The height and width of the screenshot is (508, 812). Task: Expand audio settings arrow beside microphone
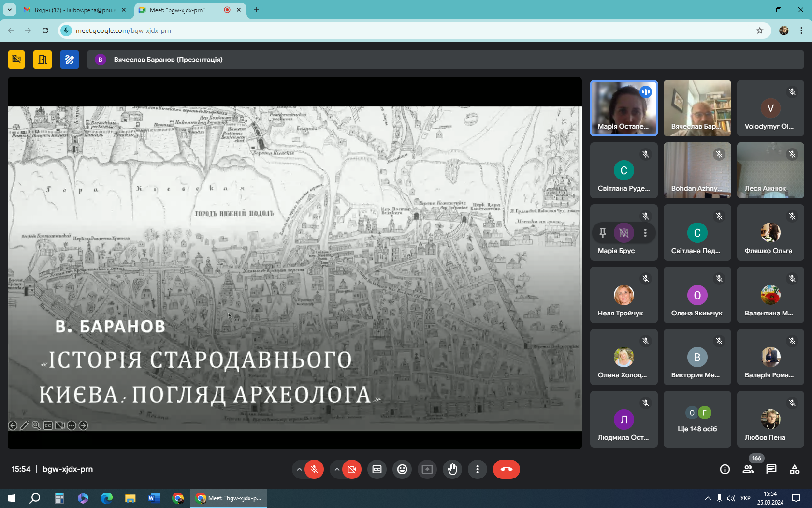[299, 469]
